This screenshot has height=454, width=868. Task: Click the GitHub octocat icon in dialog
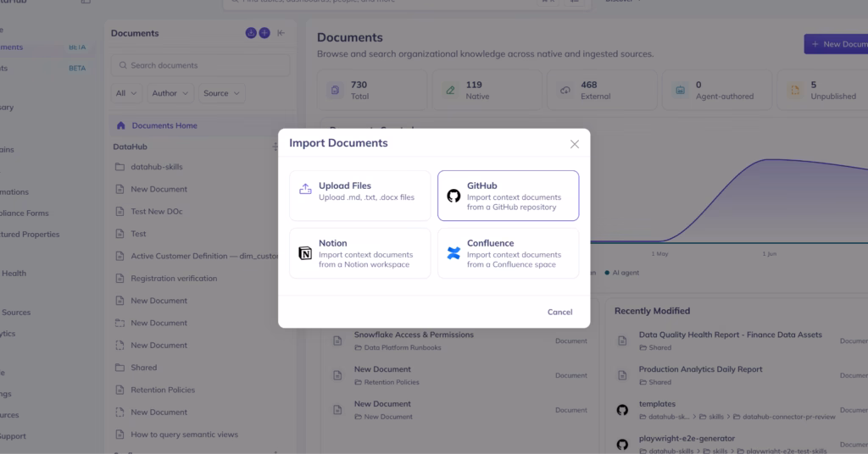coord(453,196)
